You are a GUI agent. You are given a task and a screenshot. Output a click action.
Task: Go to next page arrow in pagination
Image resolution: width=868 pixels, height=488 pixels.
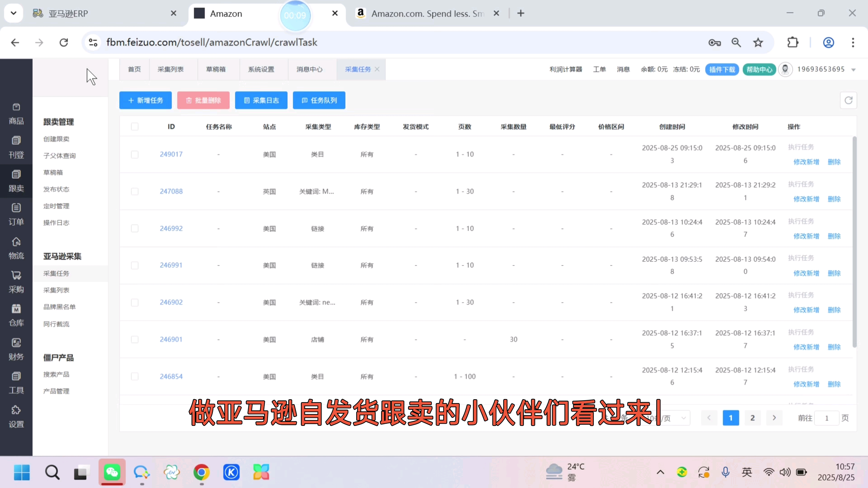point(774,418)
